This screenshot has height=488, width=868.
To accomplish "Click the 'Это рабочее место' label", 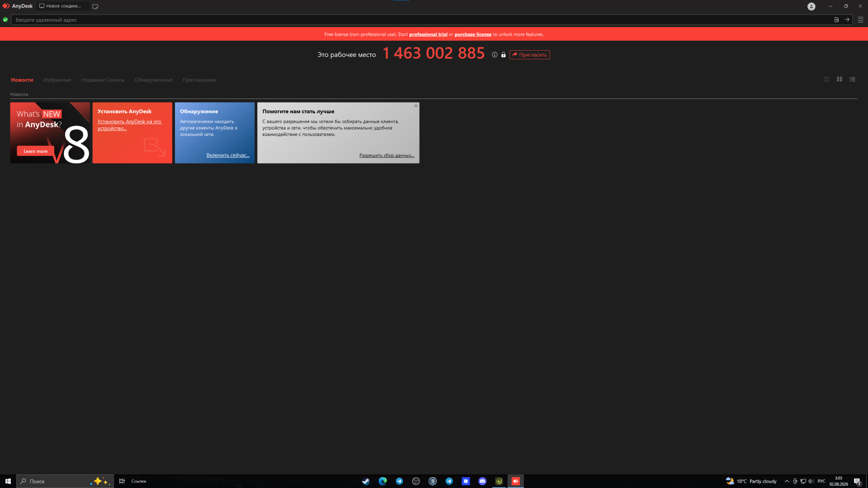I will pyautogui.click(x=347, y=55).
